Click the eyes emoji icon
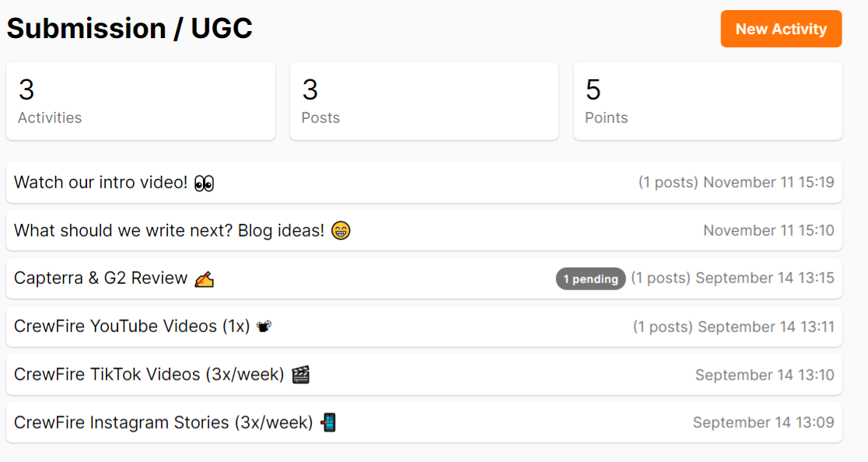 205,183
